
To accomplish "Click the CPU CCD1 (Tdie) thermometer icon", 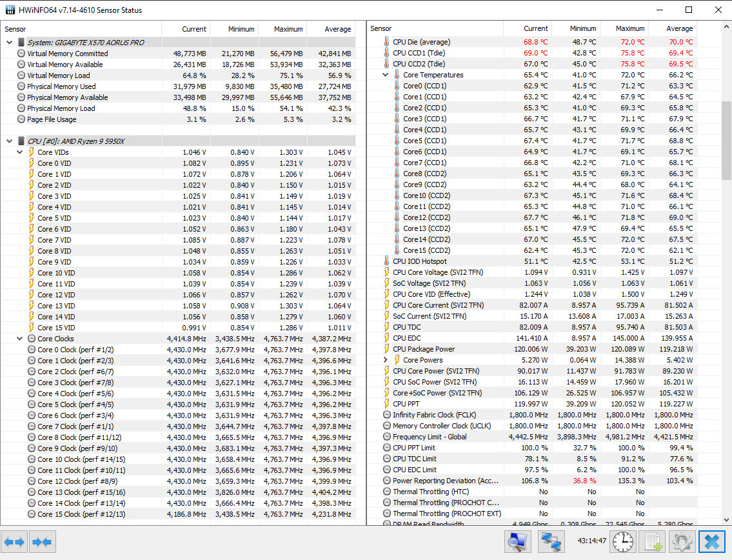I will pyautogui.click(x=386, y=53).
